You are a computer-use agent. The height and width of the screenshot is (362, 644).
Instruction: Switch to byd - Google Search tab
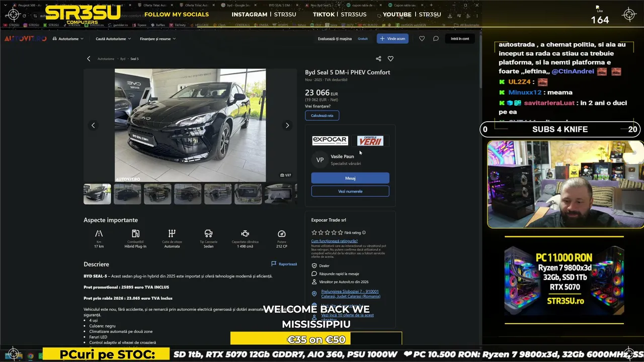click(x=239, y=5)
